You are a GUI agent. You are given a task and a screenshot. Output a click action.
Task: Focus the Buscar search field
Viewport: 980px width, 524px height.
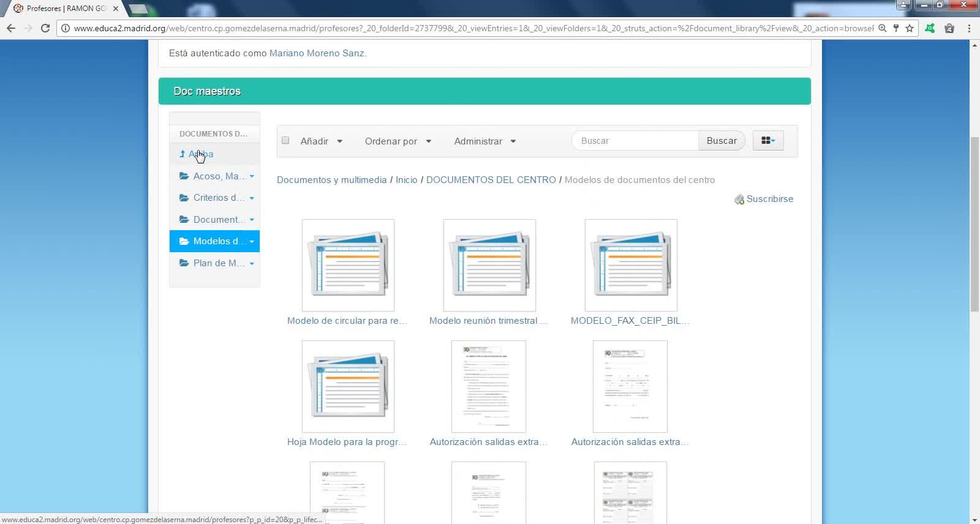pyautogui.click(x=635, y=141)
